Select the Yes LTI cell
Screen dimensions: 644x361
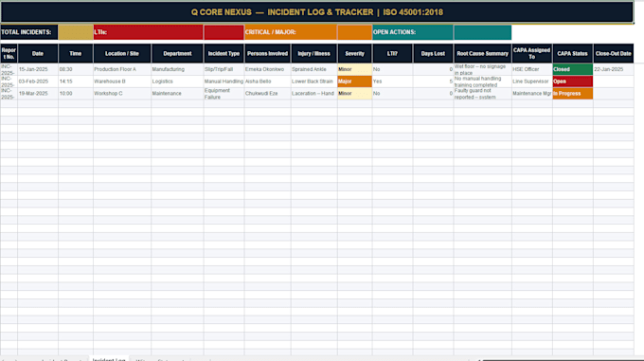393,81
